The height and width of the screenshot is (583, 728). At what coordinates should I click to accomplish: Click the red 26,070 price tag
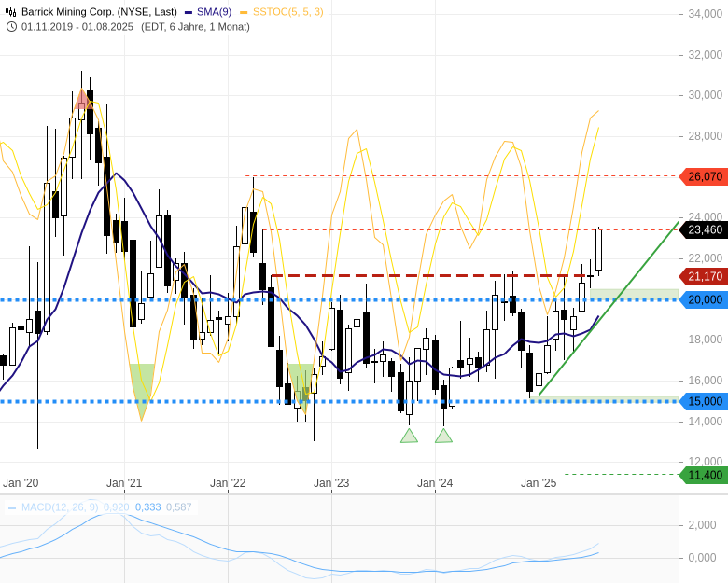[x=704, y=176]
